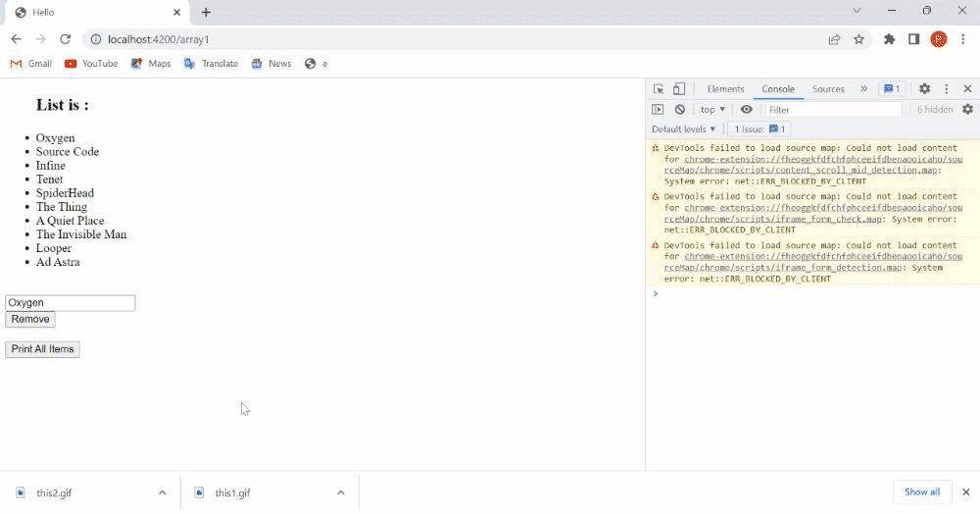Click the console Filter field
980x514 pixels.
pyautogui.click(x=833, y=110)
